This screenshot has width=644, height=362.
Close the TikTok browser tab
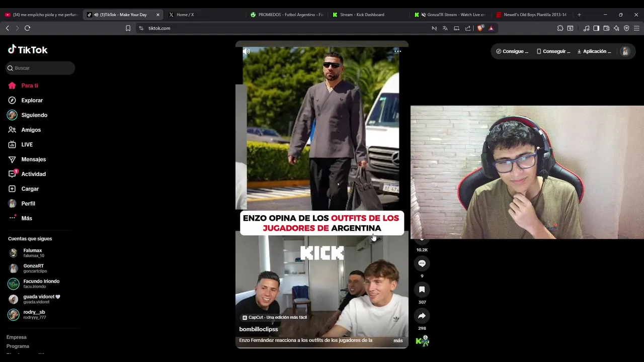pyautogui.click(x=157, y=15)
